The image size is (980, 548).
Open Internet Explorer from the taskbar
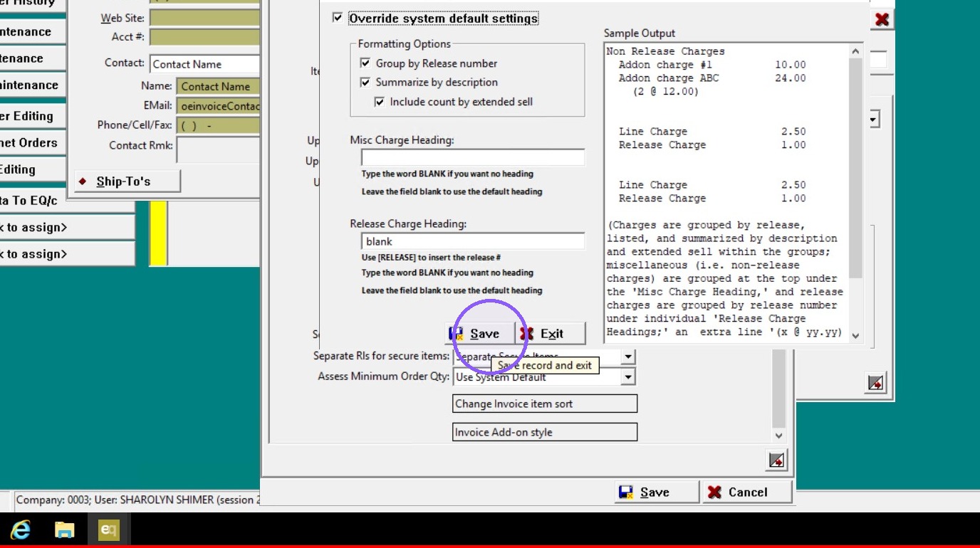pos(20,529)
